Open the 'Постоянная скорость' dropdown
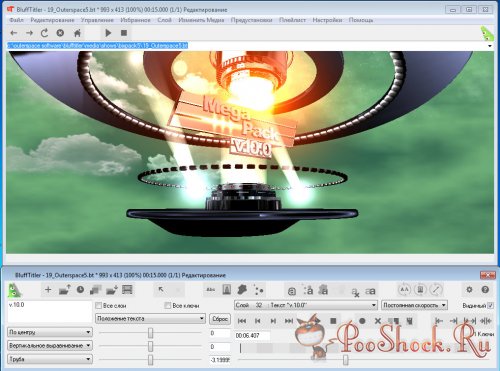The image size is (500, 371). 414,305
